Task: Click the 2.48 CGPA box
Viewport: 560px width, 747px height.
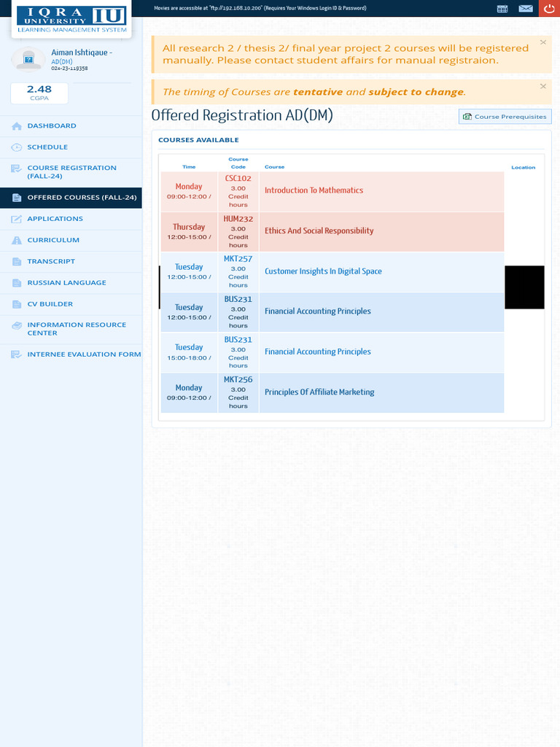Action: [39, 93]
